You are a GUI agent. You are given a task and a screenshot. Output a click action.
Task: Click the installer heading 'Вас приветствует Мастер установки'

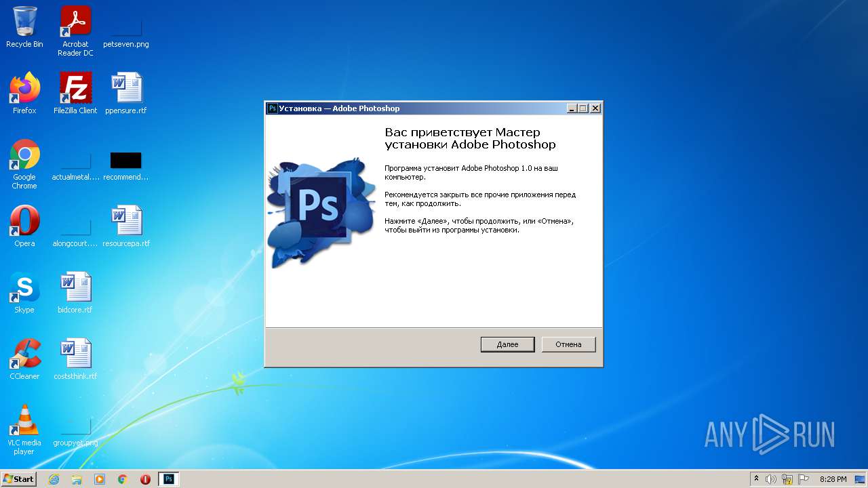tap(470, 138)
